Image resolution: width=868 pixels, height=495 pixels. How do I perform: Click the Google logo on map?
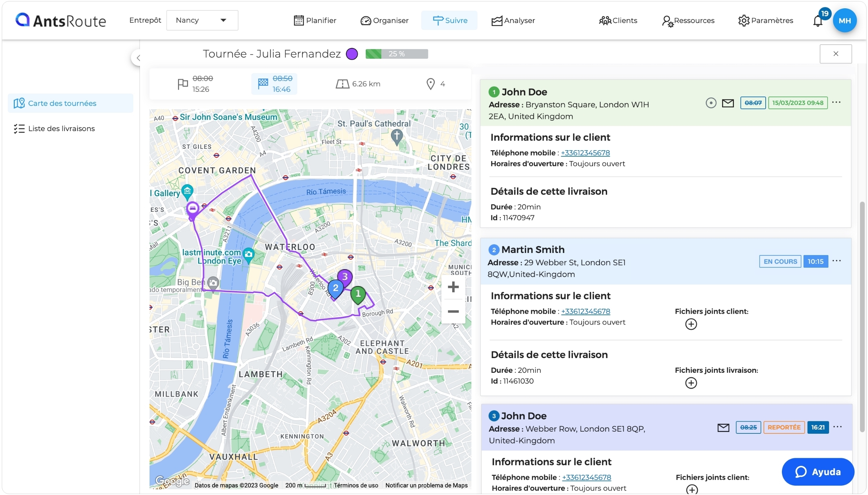tap(172, 481)
